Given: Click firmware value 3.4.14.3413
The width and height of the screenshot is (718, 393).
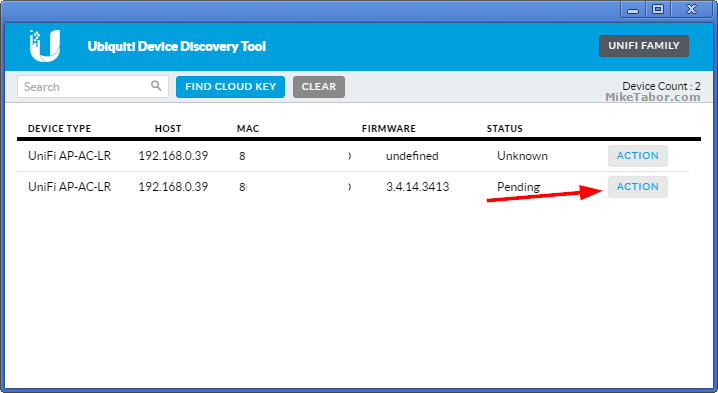Looking at the screenshot, I should click(x=418, y=187).
